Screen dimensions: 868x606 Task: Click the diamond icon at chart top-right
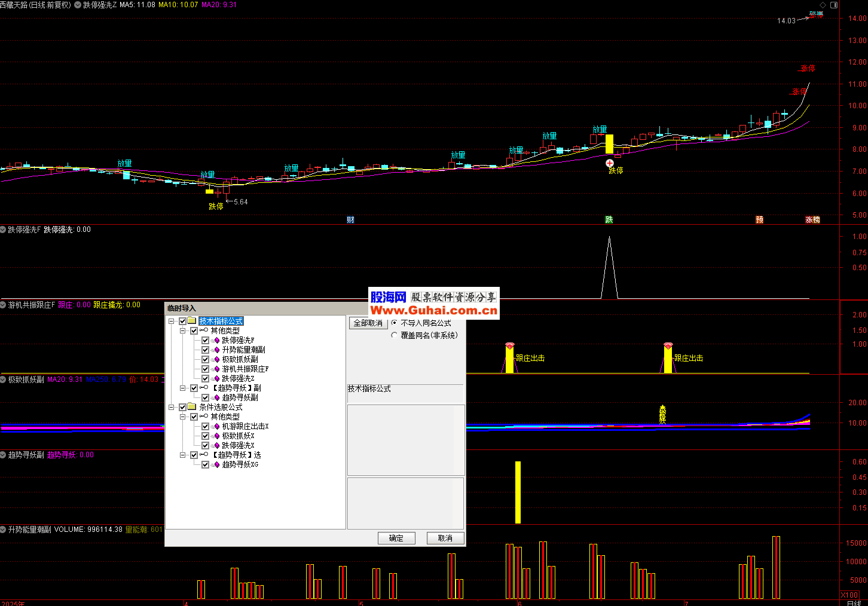[x=823, y=5]
